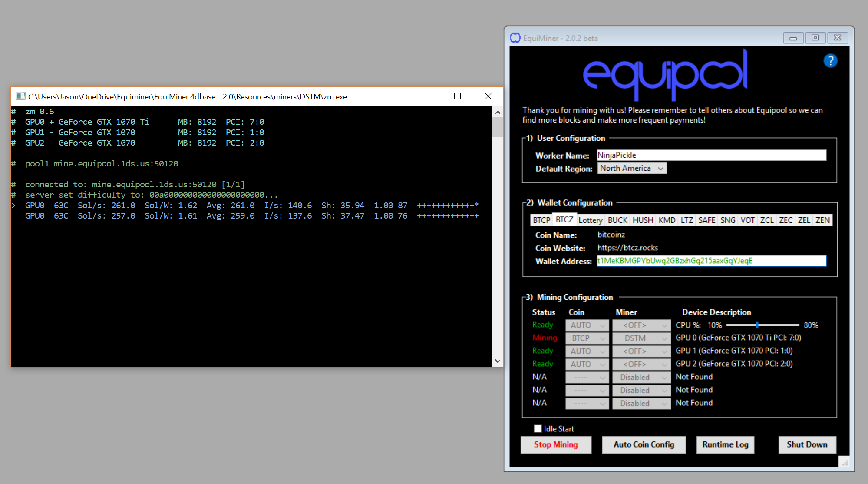Click the Shut Down button

pos(807,444)
